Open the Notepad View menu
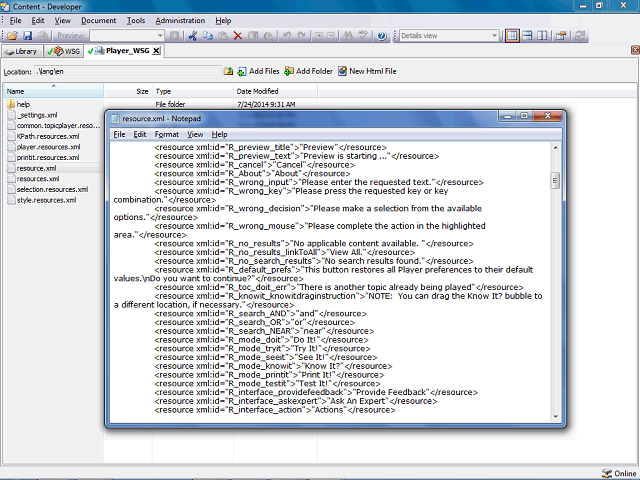640x480 pixels. (x=195, y=134)
